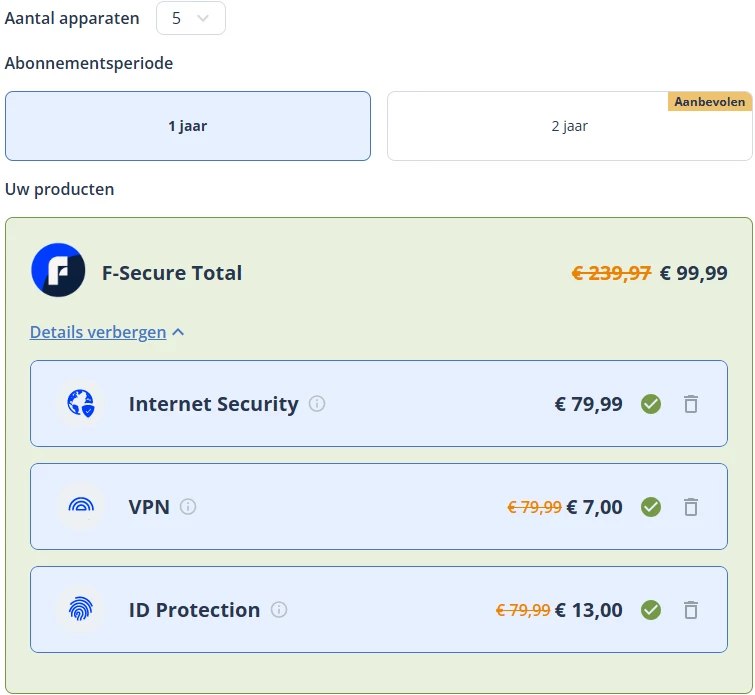Collapse details via the chevron arrow

point(178,332)
